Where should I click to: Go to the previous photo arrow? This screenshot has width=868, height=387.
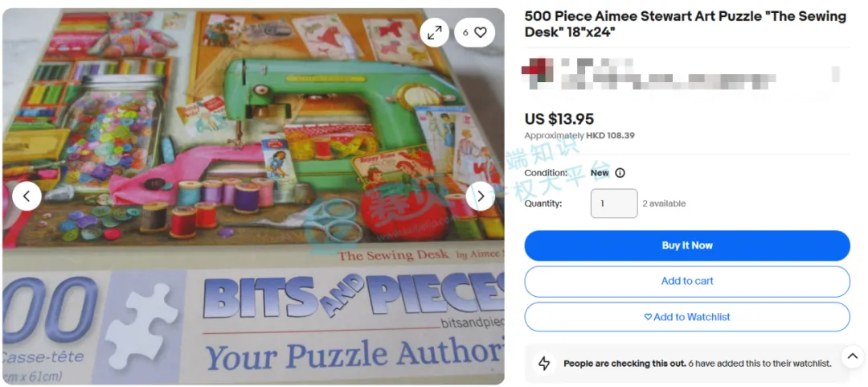[27, 196]
